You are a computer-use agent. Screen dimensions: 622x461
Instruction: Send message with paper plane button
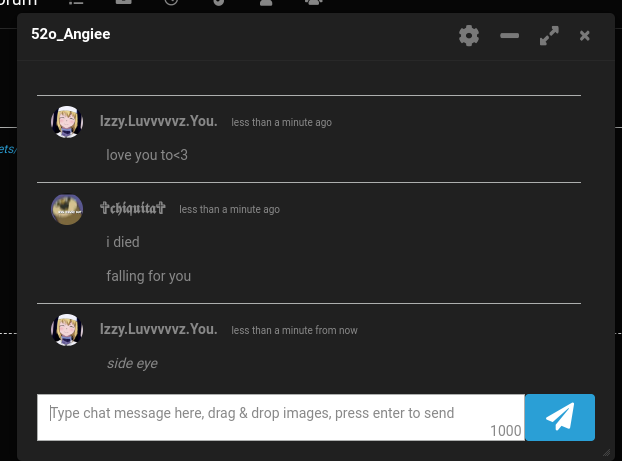click(x=560, y=417)
